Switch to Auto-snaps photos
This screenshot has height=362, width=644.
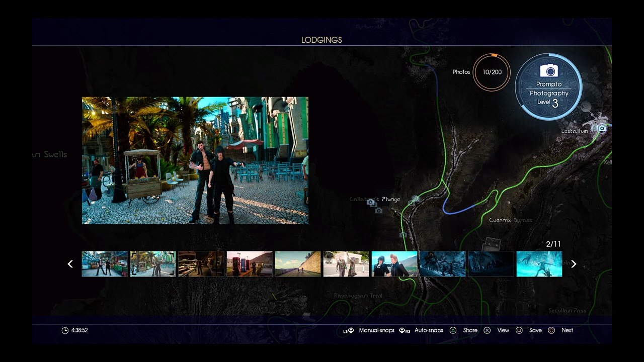[429, 330]
